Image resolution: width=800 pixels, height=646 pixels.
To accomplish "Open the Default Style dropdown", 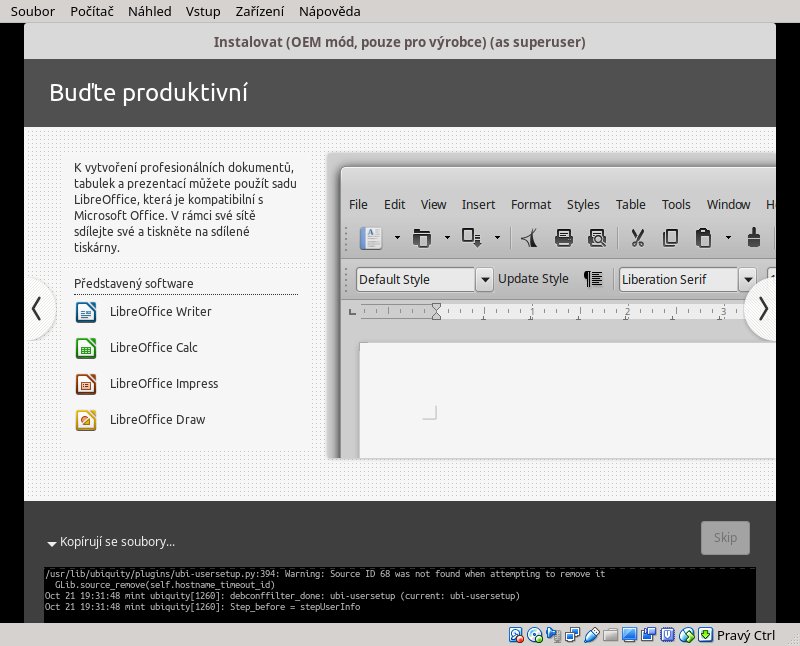I will [x=485, y=280].
